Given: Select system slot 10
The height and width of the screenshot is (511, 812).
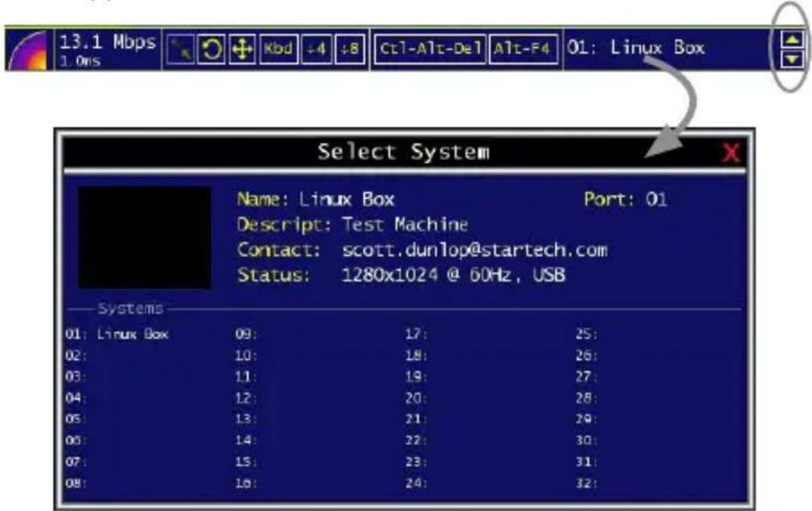Looking at the screenshot, I should (x=246, y=356).
